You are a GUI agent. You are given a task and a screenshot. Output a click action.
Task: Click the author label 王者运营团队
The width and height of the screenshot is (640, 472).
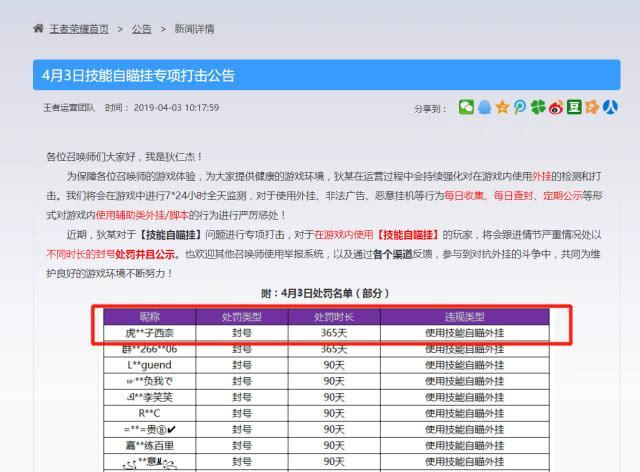[x=69, y=108]
